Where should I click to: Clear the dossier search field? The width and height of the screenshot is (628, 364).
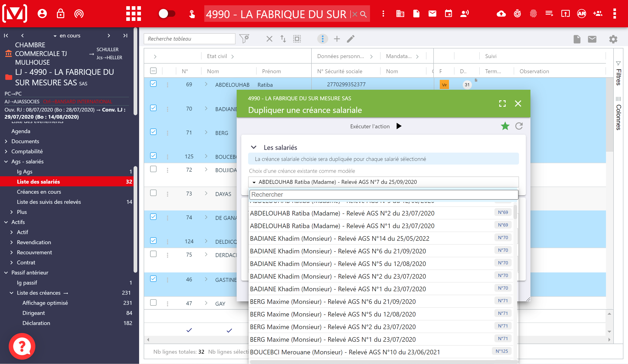pos(355,14)
